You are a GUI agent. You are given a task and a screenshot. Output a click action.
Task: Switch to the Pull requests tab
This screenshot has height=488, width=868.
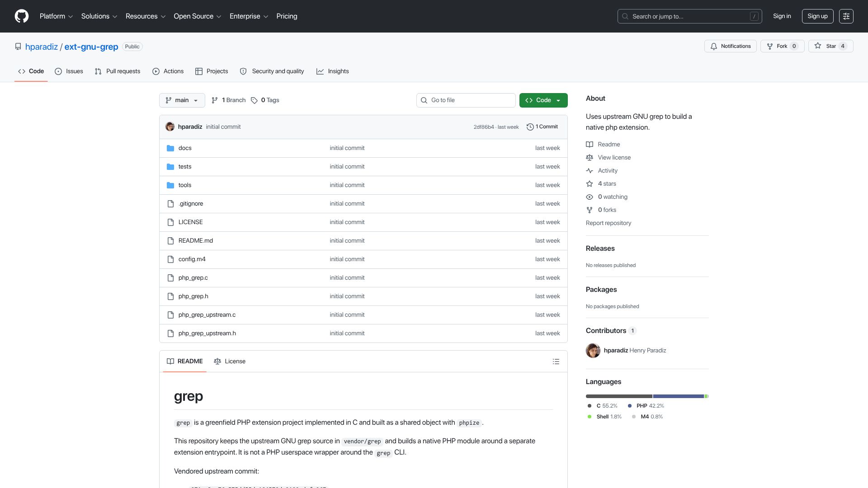pos(118,71)
